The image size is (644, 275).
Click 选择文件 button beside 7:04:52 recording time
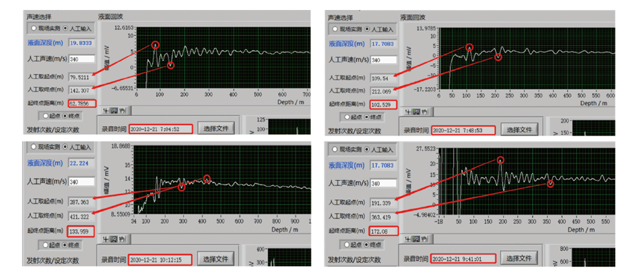(x=216, y=128)
